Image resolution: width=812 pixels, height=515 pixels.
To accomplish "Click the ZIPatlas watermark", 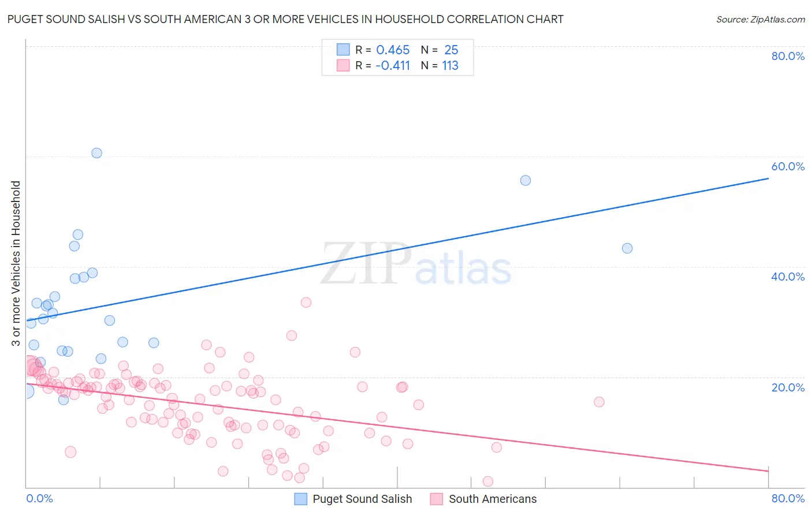I will [x=416, y=264].
